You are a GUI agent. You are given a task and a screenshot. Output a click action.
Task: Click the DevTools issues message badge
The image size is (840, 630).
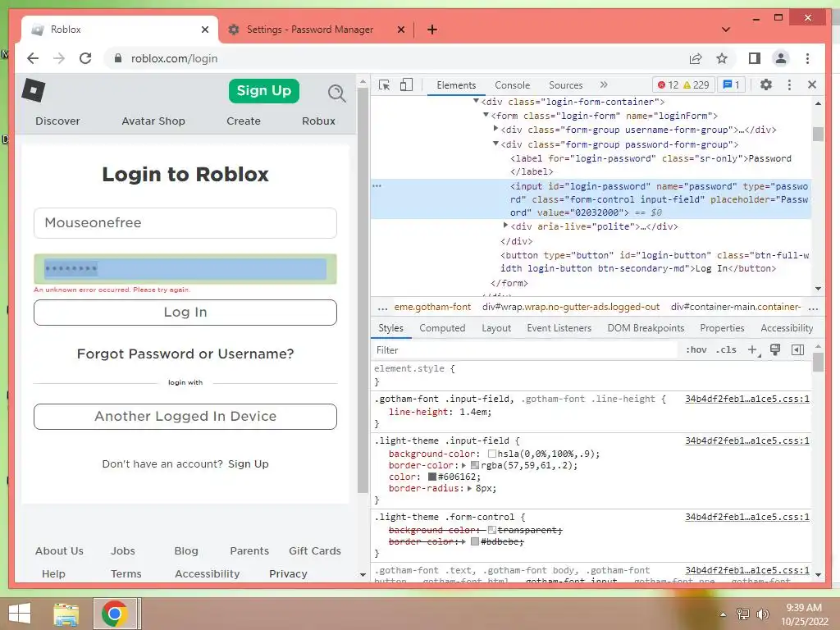pos(731,84)
